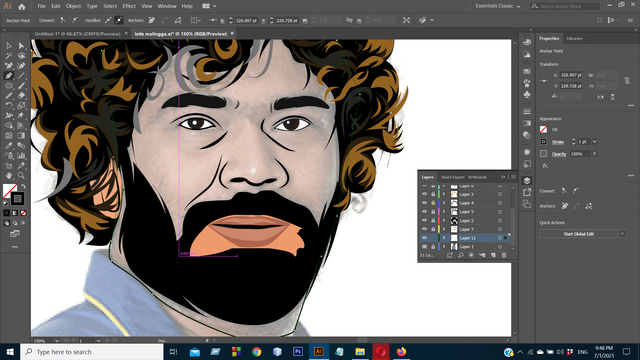Create new layer in Layers panel
The width and height of the screenshot is (640, 360).
pos(493,255)
